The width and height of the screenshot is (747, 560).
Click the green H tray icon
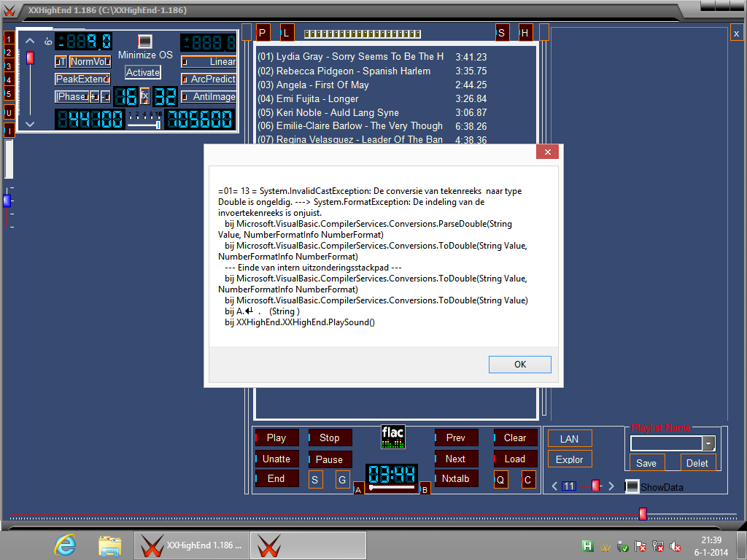[x=588, y=546]
